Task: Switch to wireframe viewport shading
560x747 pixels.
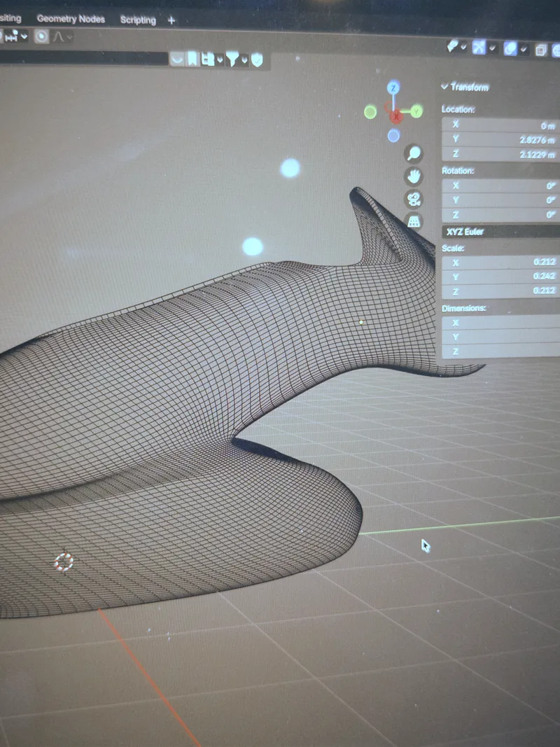Action: coord(556,50)
